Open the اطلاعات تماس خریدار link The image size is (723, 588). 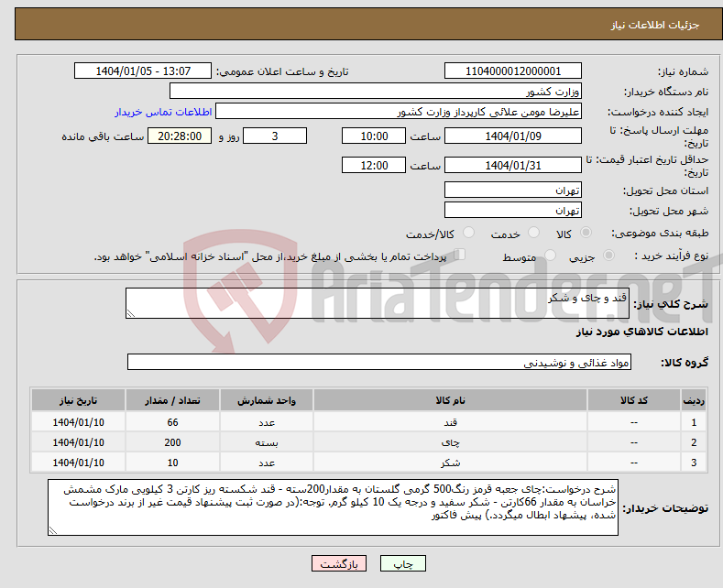coord(163,112)
